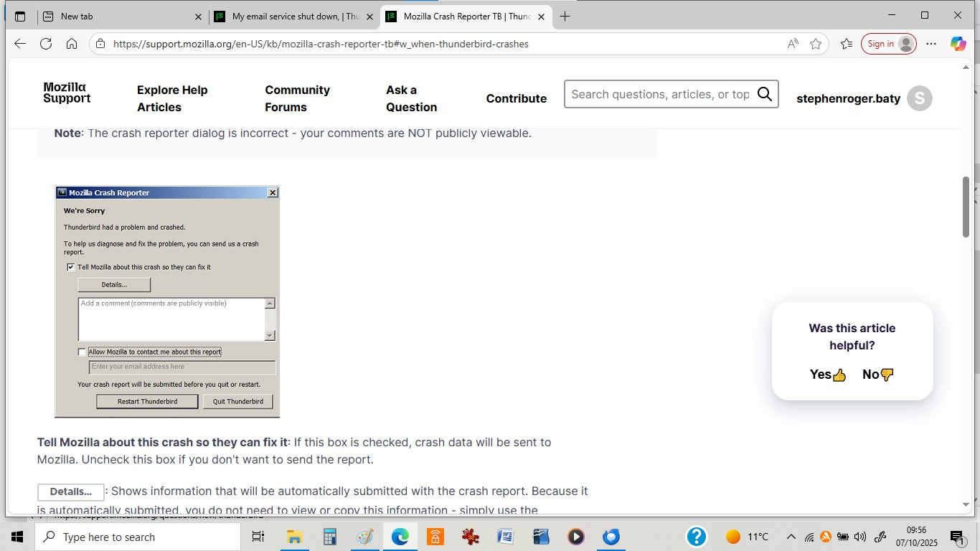980x551 pixels.
Task: Click the scrollbar up arrow
Action: pos(966,67)
